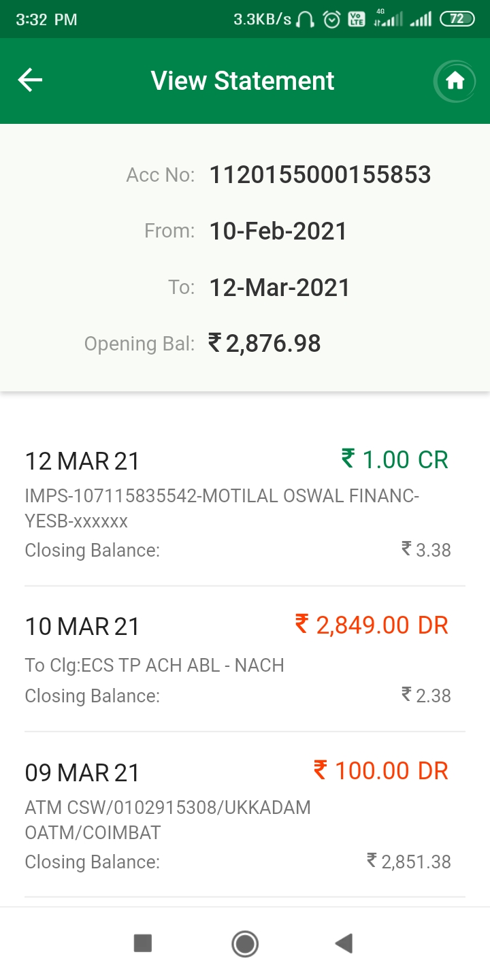Image resolution: width=490 pixels, height=980 pixels.
Task: Tap the opening balance ₹ 2,876.98
Action: click(x=264, y=343)
